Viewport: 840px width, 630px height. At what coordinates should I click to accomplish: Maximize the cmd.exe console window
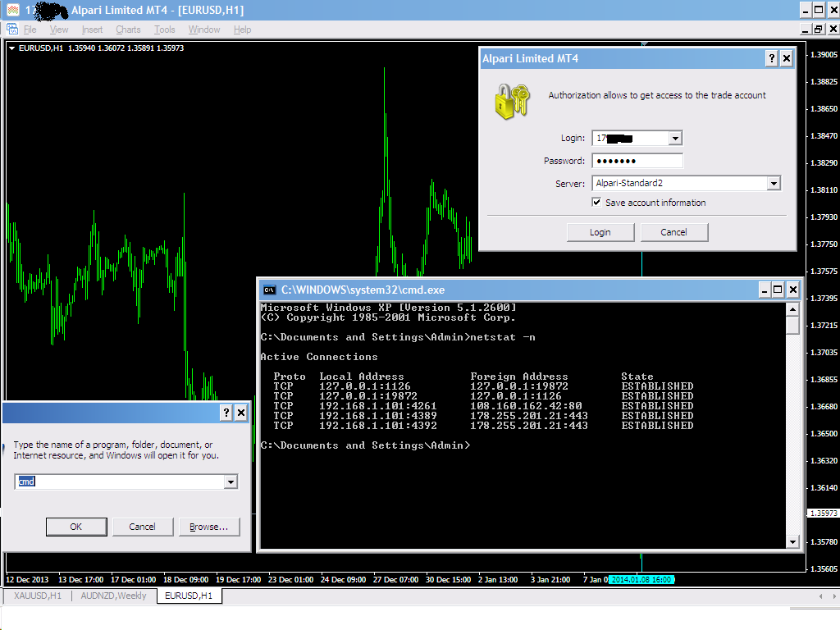(778, 290)
